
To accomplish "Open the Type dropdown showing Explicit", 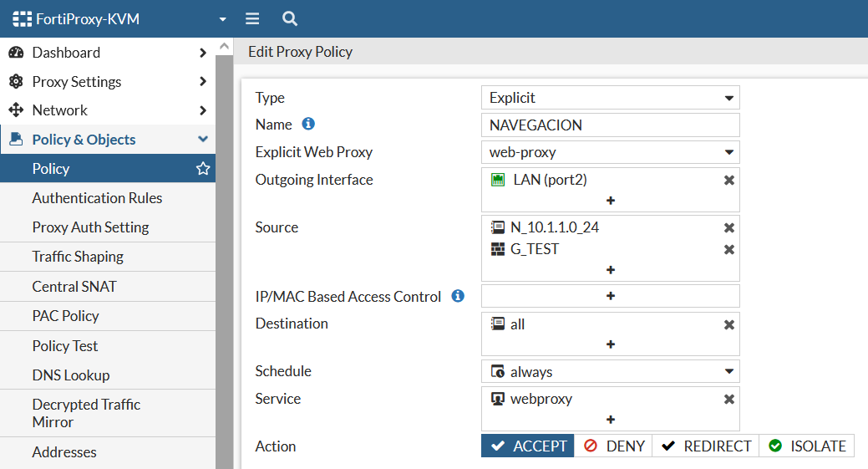I will [x=610, y=98].
